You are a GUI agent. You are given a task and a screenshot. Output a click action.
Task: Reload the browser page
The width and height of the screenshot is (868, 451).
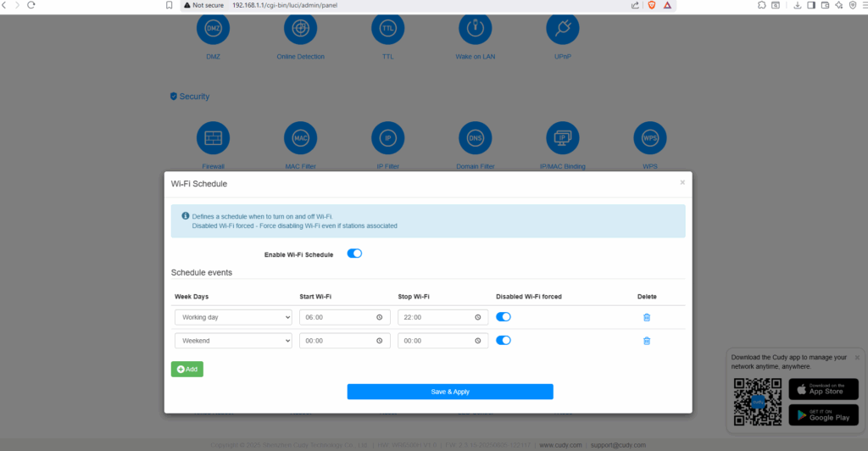pos(31,5)
